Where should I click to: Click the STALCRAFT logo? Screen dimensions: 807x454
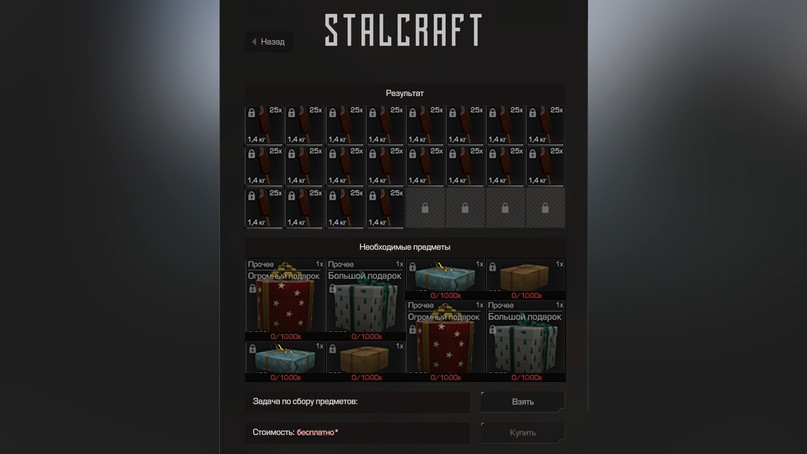tap(404, 30)
